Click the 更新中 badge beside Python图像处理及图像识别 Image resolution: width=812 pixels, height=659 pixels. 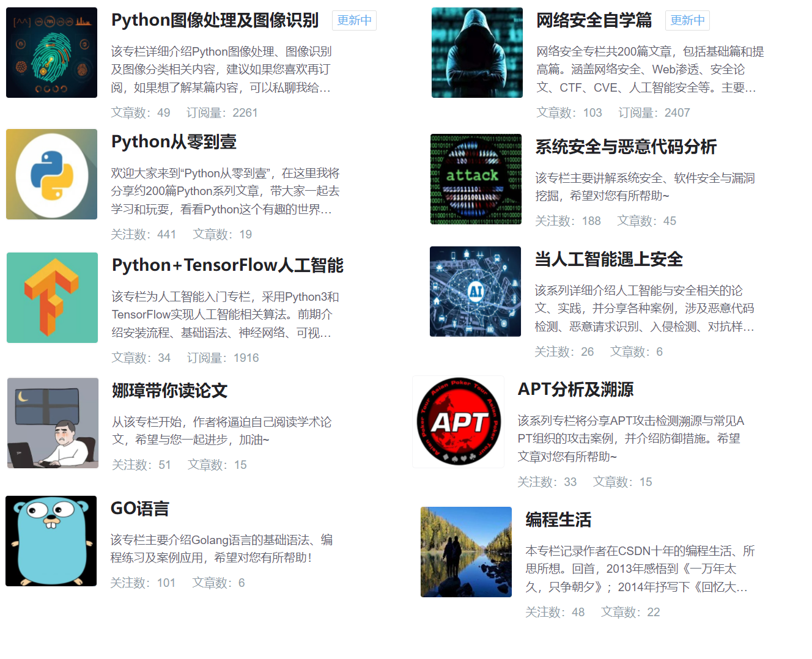pos(354,20)
